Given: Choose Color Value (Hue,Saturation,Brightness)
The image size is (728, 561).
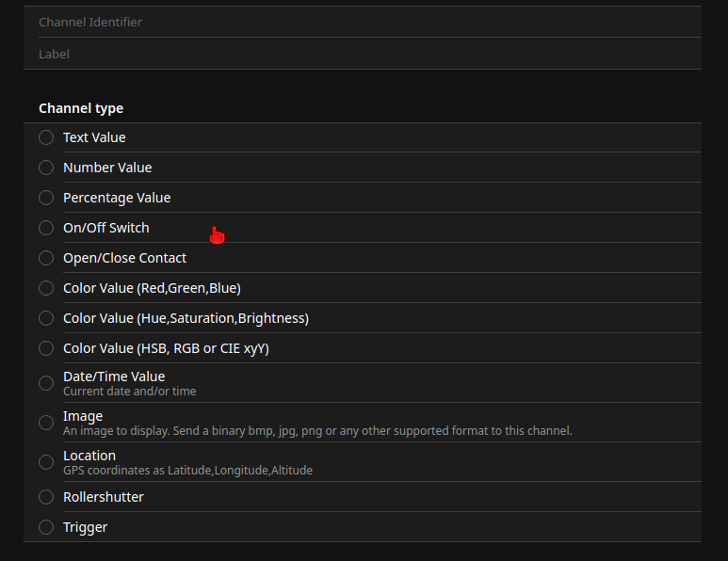Looking at the screenshot, I should pos(46,318).
